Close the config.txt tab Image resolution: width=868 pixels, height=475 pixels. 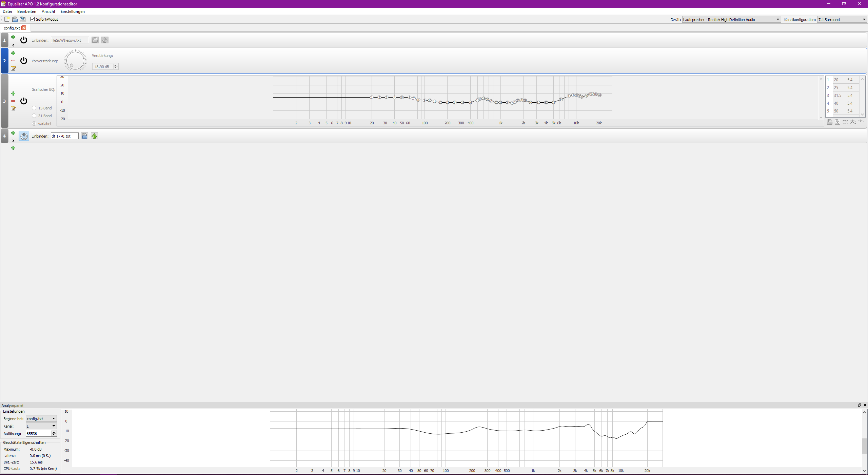click(x=24, y=28)
